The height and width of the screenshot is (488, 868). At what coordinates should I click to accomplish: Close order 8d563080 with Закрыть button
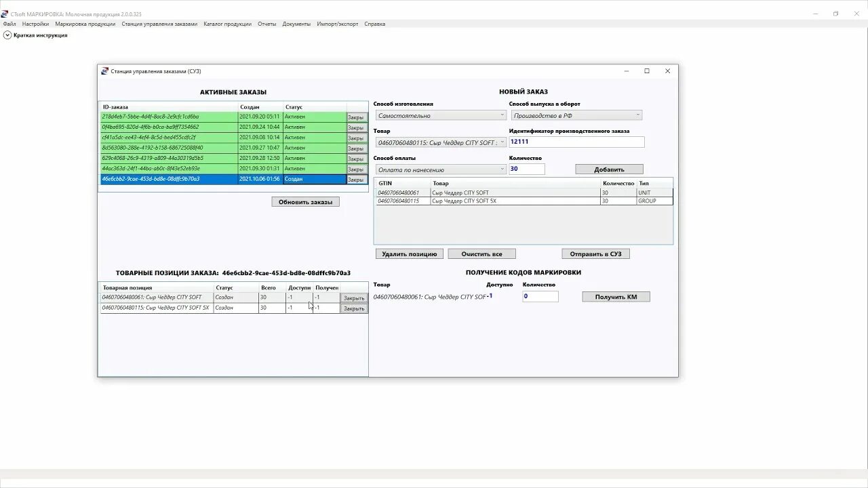[357, 148]
